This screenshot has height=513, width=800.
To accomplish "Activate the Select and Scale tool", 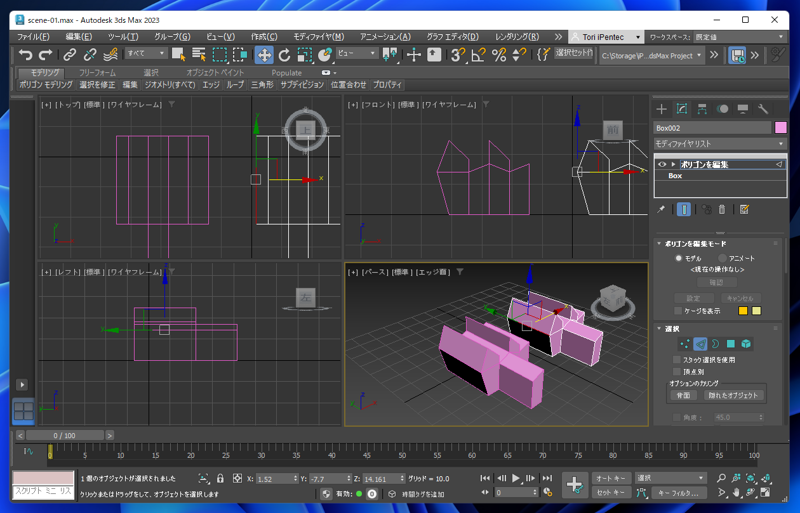I will coord(305,55).
